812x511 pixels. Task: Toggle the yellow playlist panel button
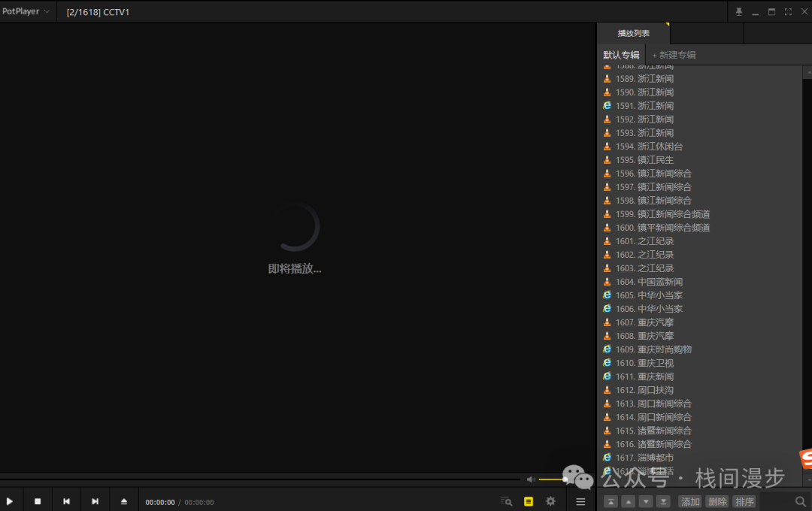[x=529, y=502]
